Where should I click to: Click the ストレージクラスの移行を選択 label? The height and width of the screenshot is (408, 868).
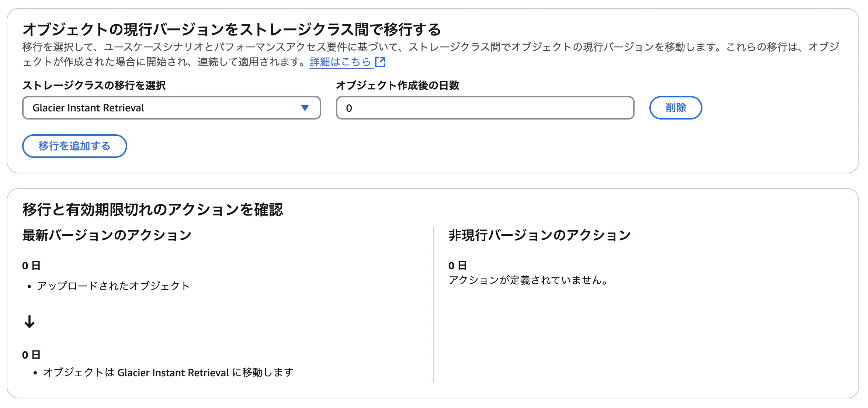point(94,86)
